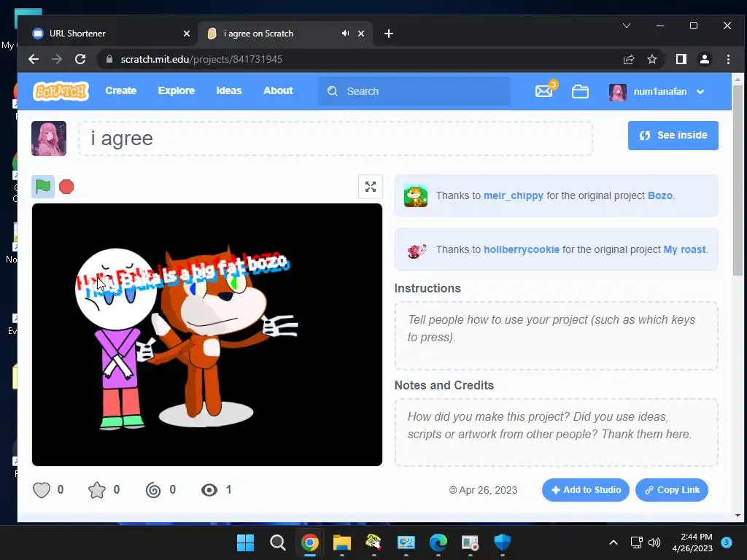This screenshot has height=560, width=747.
Task: Open a new browser tab
Action: (389, 34)
